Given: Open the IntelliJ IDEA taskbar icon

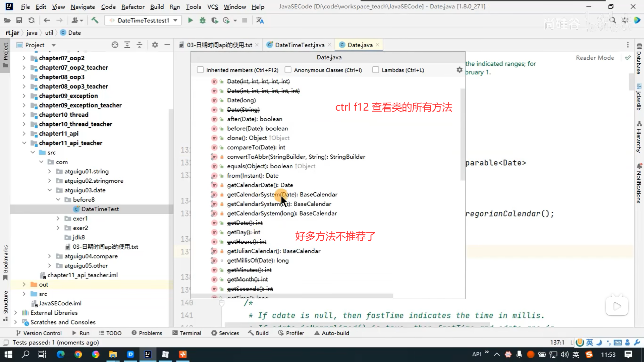Looking at the screenshot, I should pos(148,354).
